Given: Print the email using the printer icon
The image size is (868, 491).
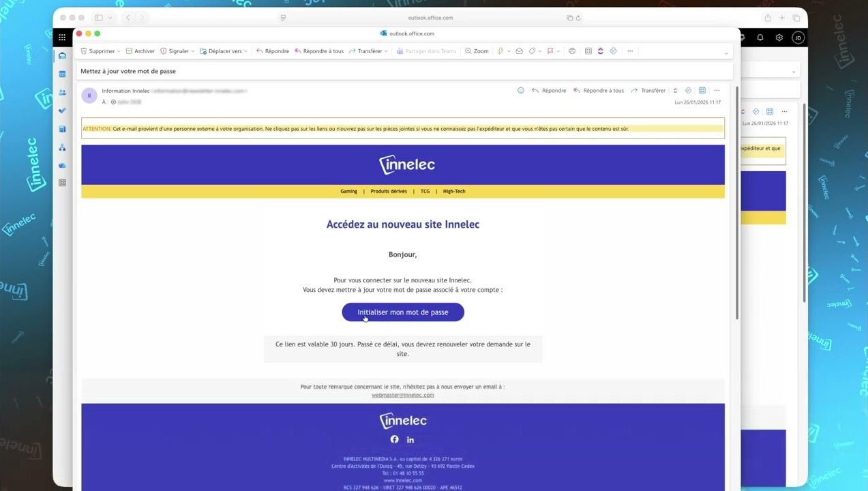Looking at the screenshot, I should (572, 51).
